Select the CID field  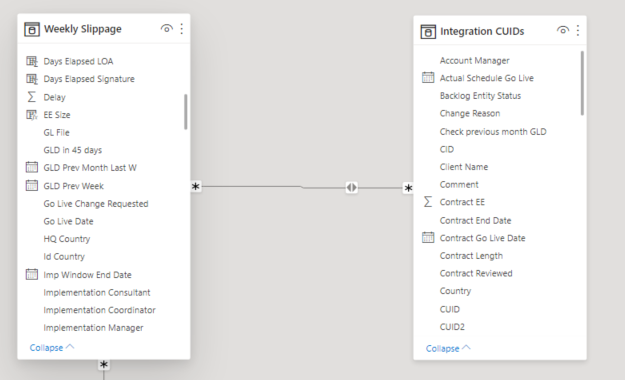[x=446, y=149]
